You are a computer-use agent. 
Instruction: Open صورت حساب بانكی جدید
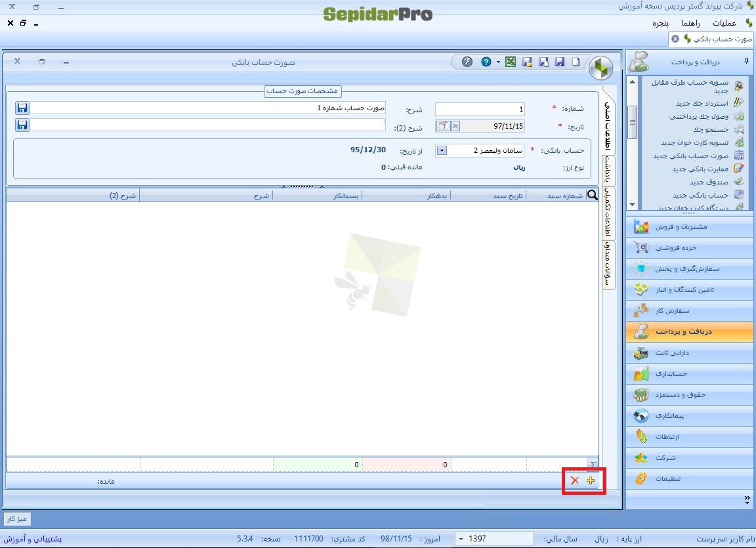pos(690,156)
